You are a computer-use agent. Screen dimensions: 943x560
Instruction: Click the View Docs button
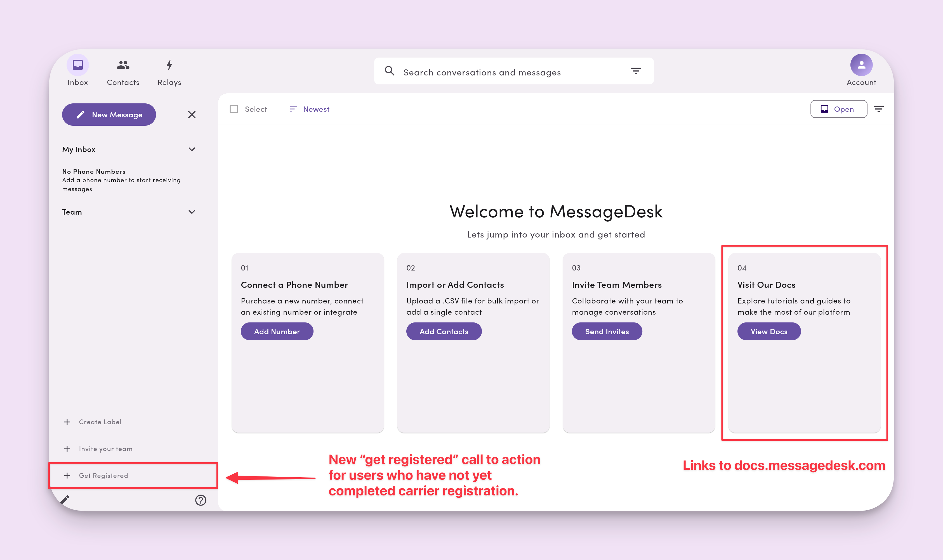coord(768,331)
